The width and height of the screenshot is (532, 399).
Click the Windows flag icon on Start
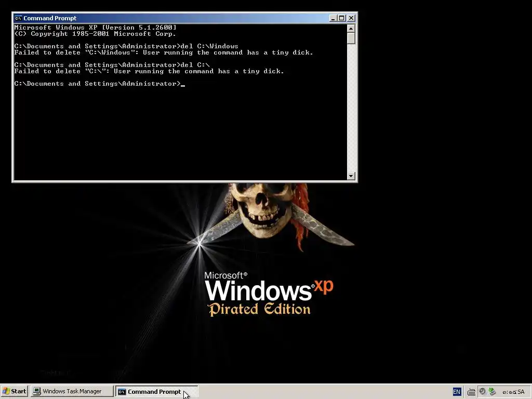pos(6,391)
